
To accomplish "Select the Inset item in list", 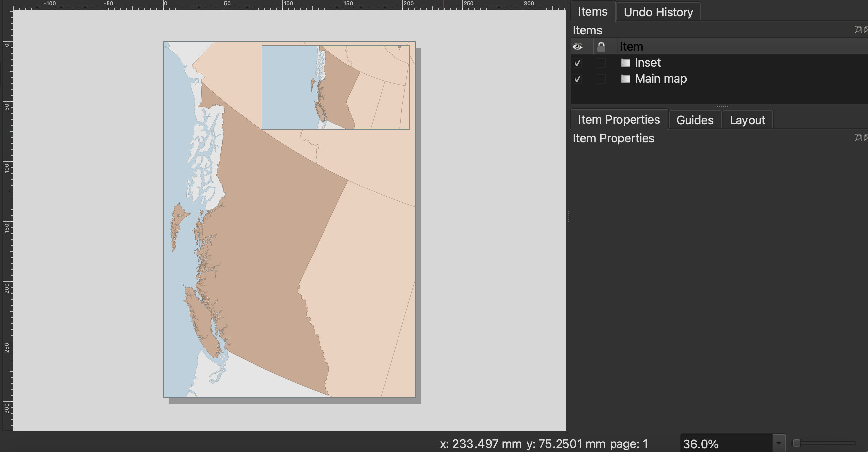I will coord(648,63).
